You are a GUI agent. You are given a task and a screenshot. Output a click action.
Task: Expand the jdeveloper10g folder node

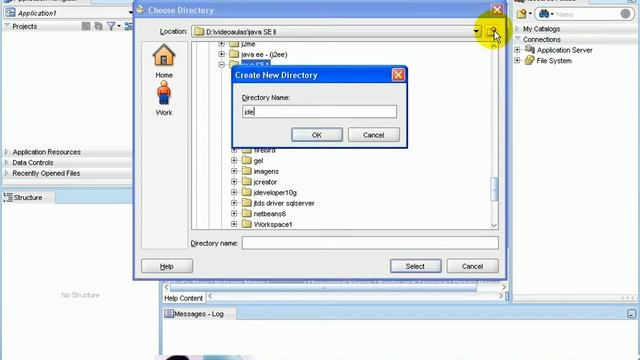point(234,192)
